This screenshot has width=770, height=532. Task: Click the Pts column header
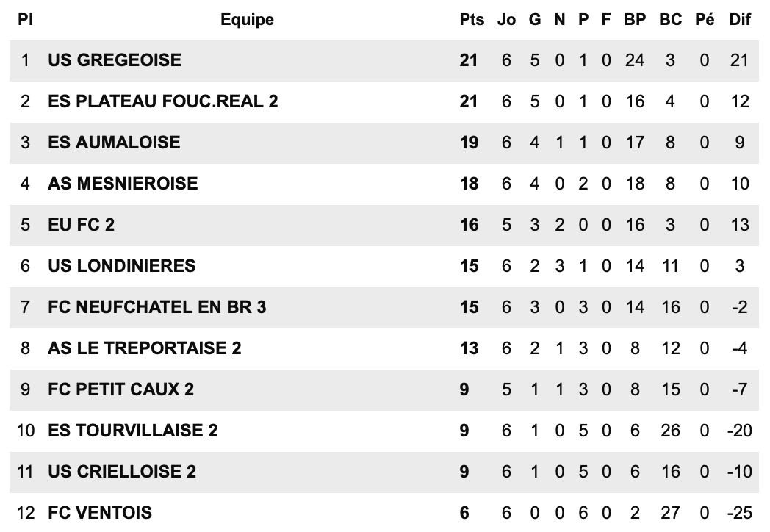[x=472, y=20]
